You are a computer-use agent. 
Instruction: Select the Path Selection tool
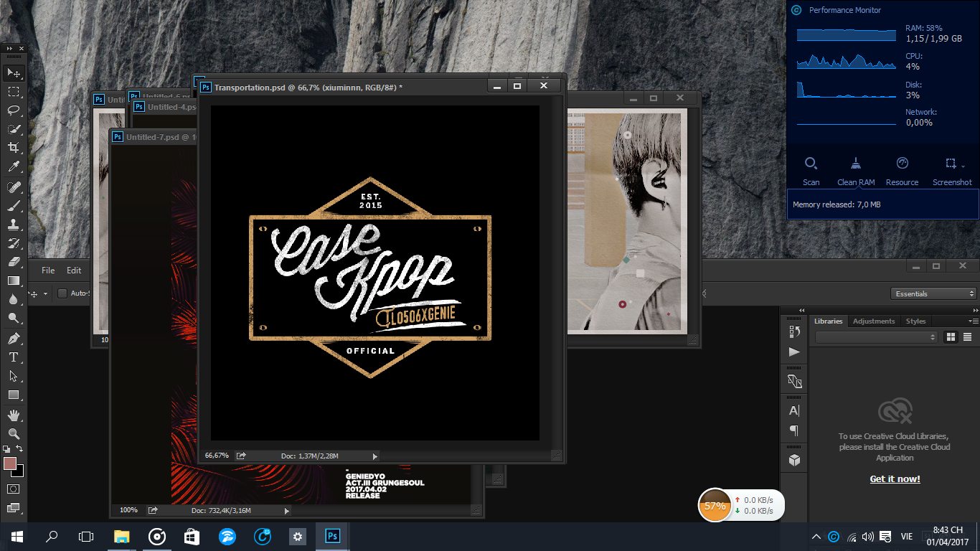pyautogui.click(x=14, y=375)
